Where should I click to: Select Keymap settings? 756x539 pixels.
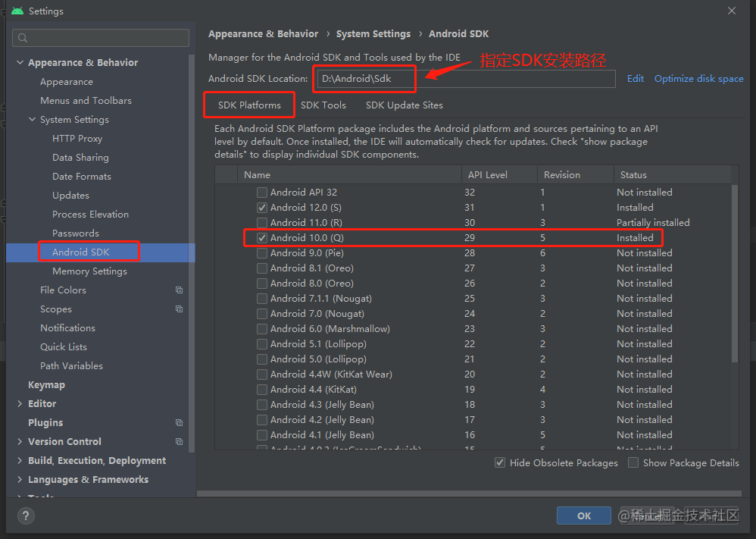click(x=46, y=385)
